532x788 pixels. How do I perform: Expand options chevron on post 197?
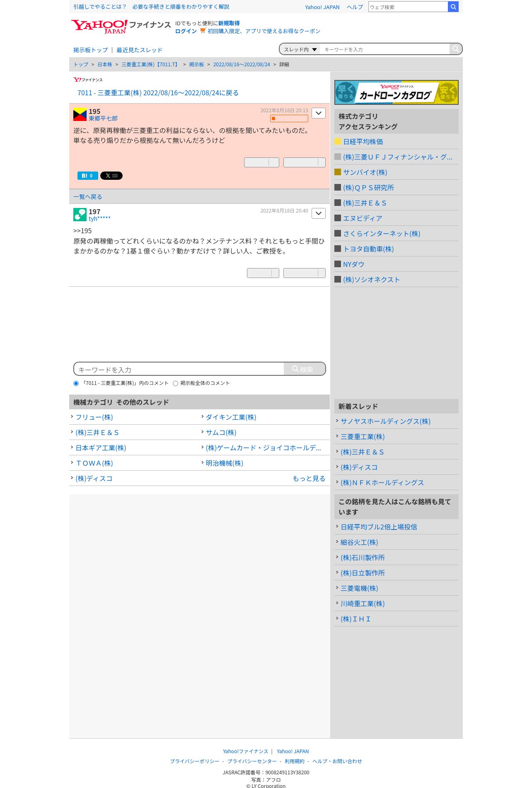pyautogui.click(x=319, y=213)
